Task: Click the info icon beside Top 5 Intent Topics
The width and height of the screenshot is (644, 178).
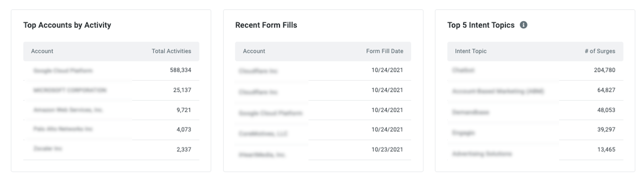Action: coord(523,25)
